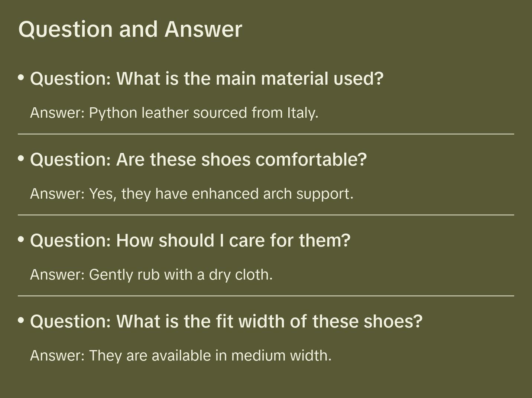Click the bullet before the care question
Viewport: 532px width, 398px height.
pos(21,239)
